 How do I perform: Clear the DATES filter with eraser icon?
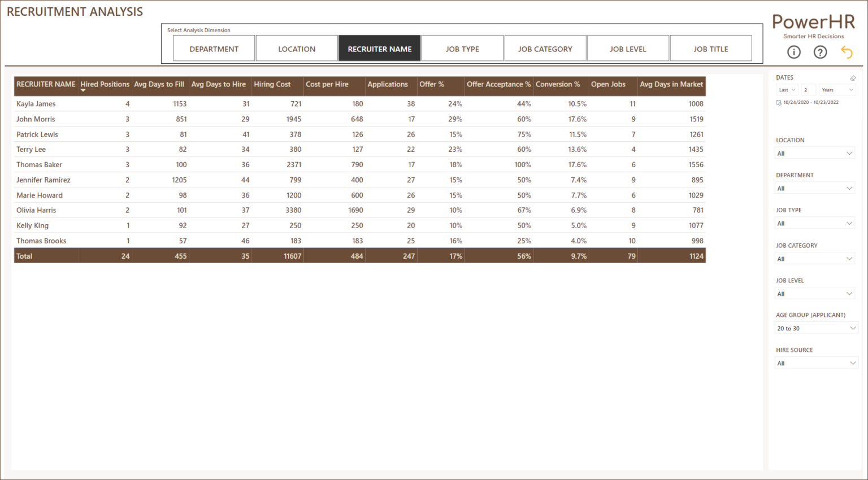(x=853, y=77)
